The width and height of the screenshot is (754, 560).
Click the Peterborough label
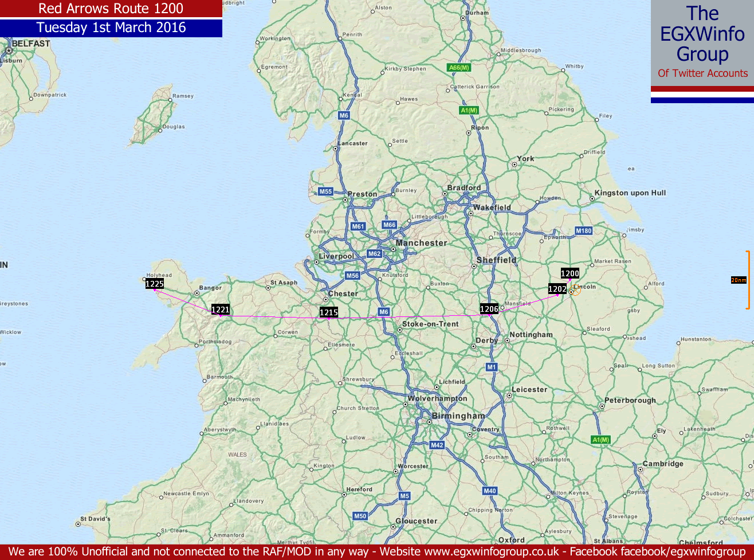(x=630, y=401)
